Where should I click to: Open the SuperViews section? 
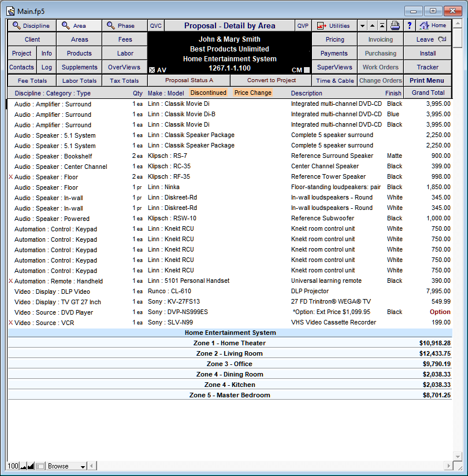(335, 67)
